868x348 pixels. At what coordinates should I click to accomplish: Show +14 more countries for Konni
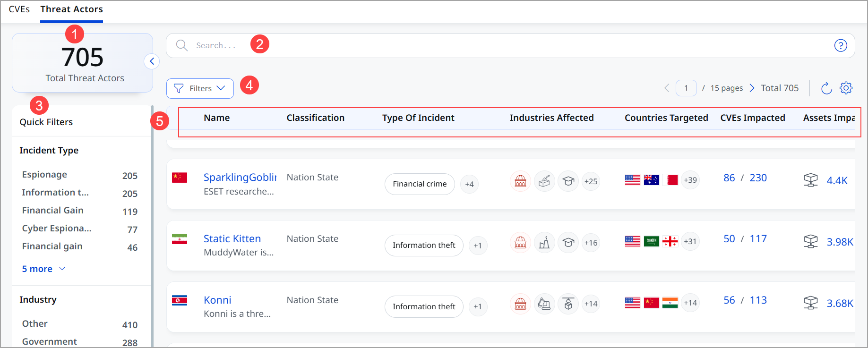(x=690, y=303)
